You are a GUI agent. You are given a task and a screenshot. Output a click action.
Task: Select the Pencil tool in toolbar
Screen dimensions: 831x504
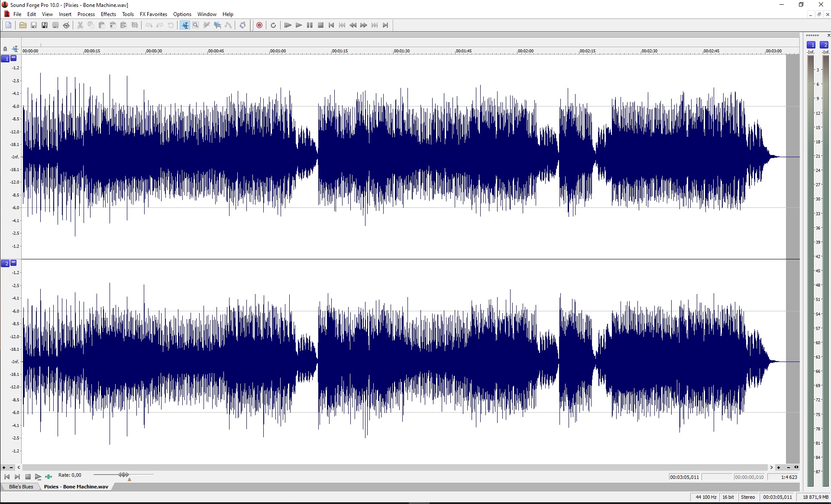[207, 25]
